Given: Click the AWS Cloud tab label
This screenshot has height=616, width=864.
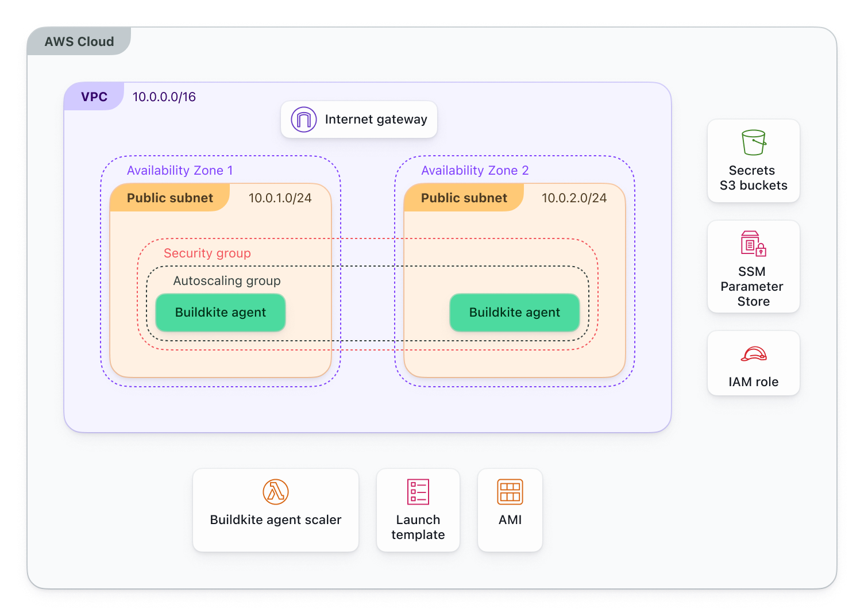Looking at the screenshot, I should (79, 41).
